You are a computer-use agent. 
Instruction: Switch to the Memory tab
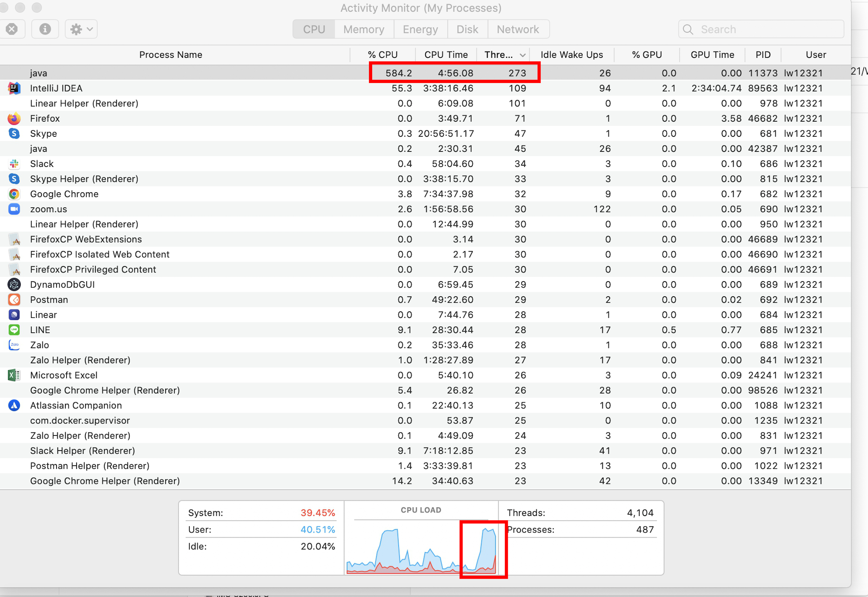[363, 29]
